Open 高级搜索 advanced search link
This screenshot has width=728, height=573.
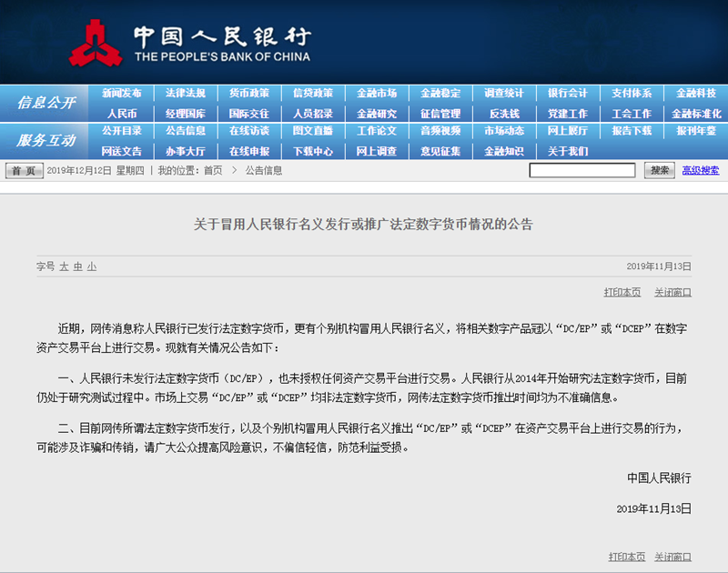point(700,171)
